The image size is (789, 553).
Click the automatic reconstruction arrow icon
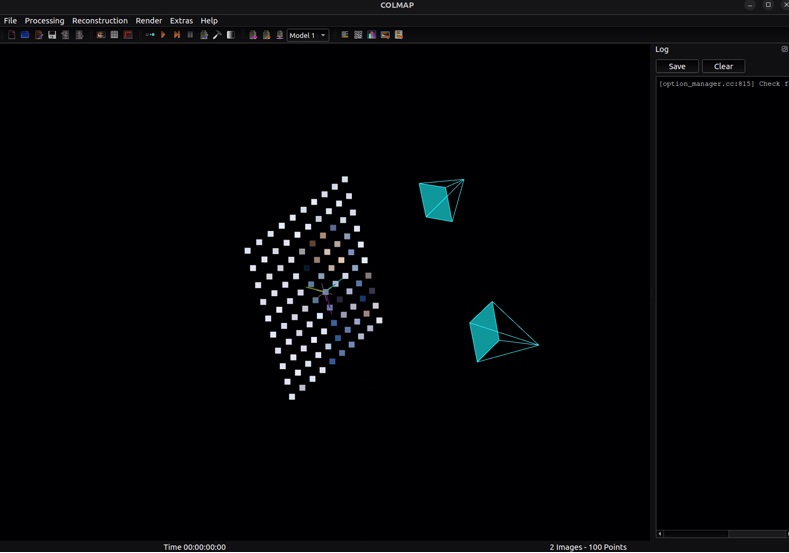(149, 35)
